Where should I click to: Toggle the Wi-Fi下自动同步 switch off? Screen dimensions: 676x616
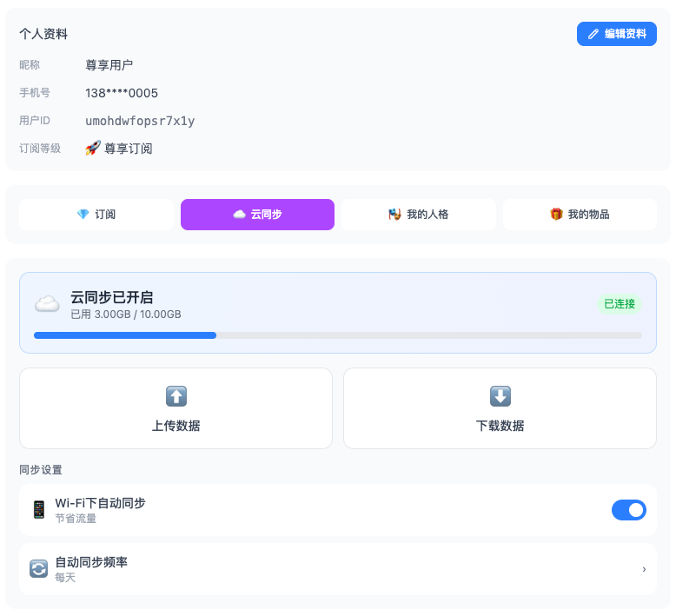(x=628, y=510)
